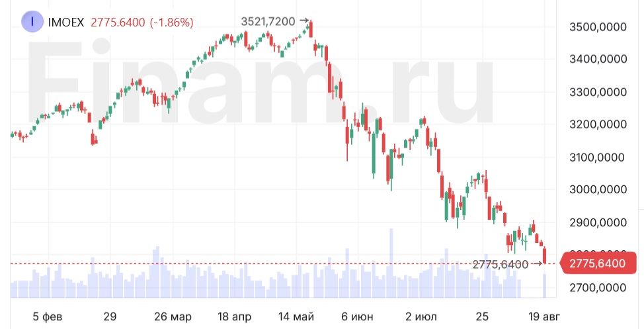Click the 26 мар date marker

click(x=172, y=316)
